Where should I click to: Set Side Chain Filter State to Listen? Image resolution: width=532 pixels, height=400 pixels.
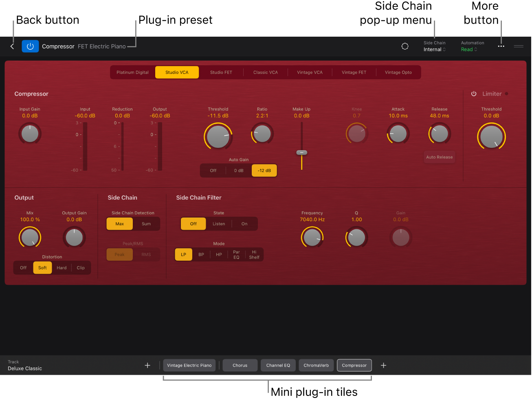coord(219,223)
